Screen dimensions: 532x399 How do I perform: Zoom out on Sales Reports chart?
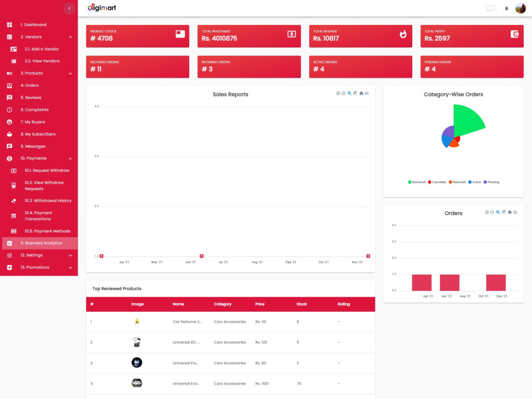click(x=343, y=93)
